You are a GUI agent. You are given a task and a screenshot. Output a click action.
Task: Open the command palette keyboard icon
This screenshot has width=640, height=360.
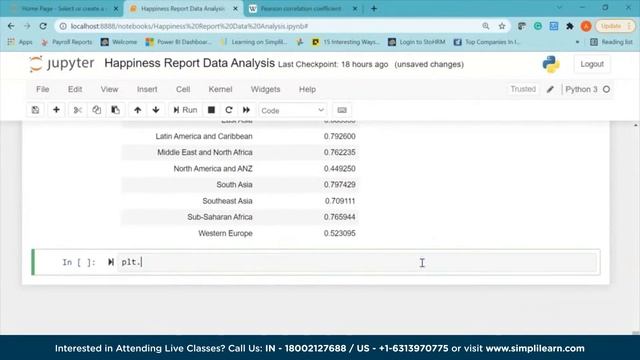(x=342, y=110)
